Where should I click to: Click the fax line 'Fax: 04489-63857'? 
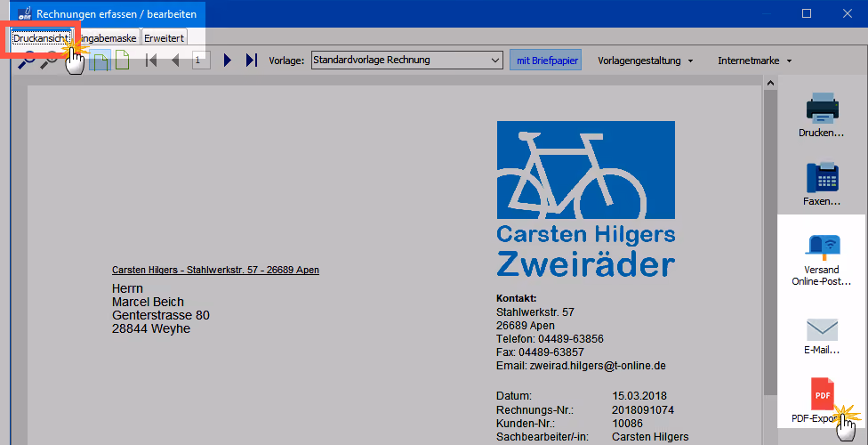(x=541, y=352)
